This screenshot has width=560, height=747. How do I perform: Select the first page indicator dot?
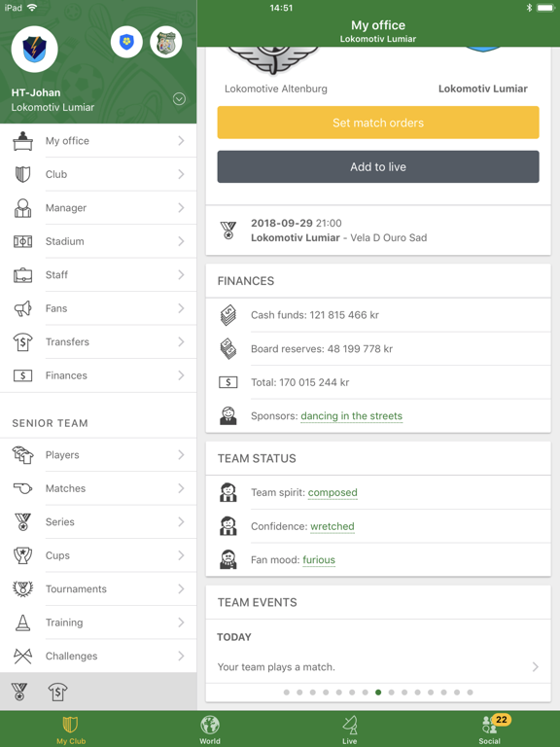click(x=286, y=693)
